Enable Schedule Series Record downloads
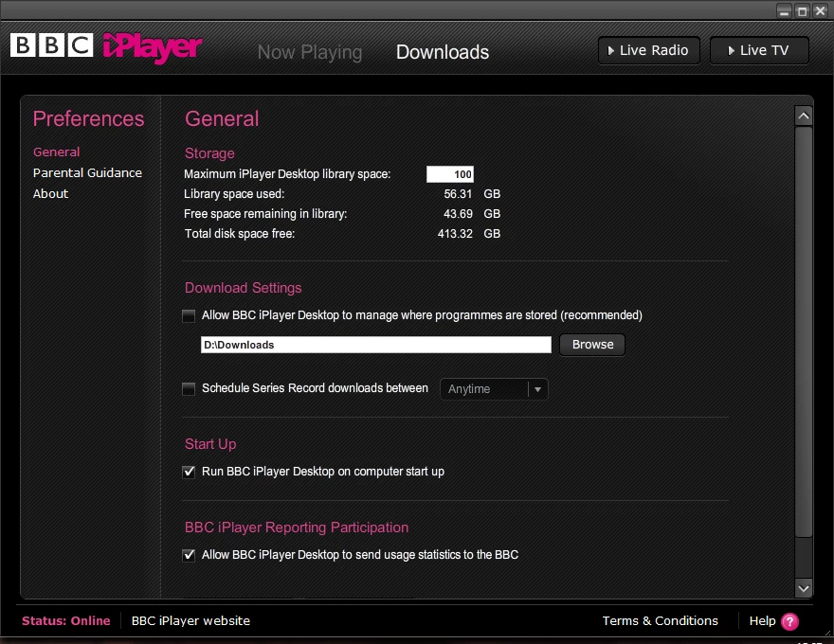This screenshot has width=834, height=644. tap(189, 389)
